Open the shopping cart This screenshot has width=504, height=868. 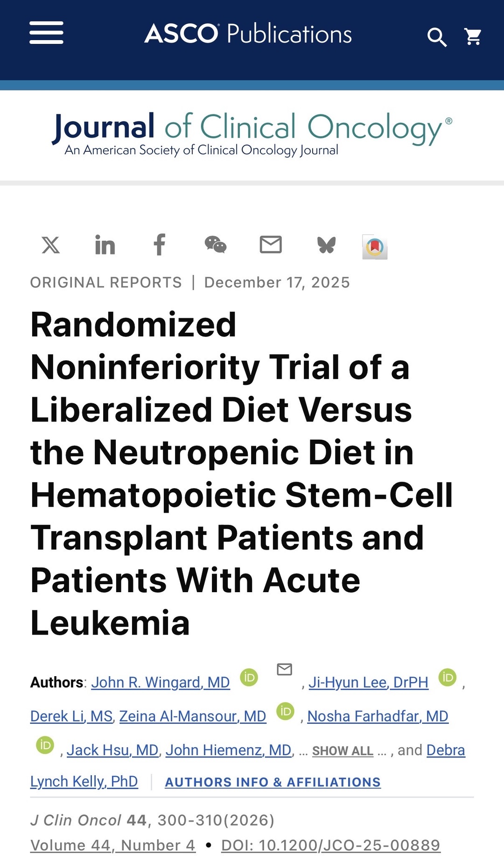coord(473,36)
